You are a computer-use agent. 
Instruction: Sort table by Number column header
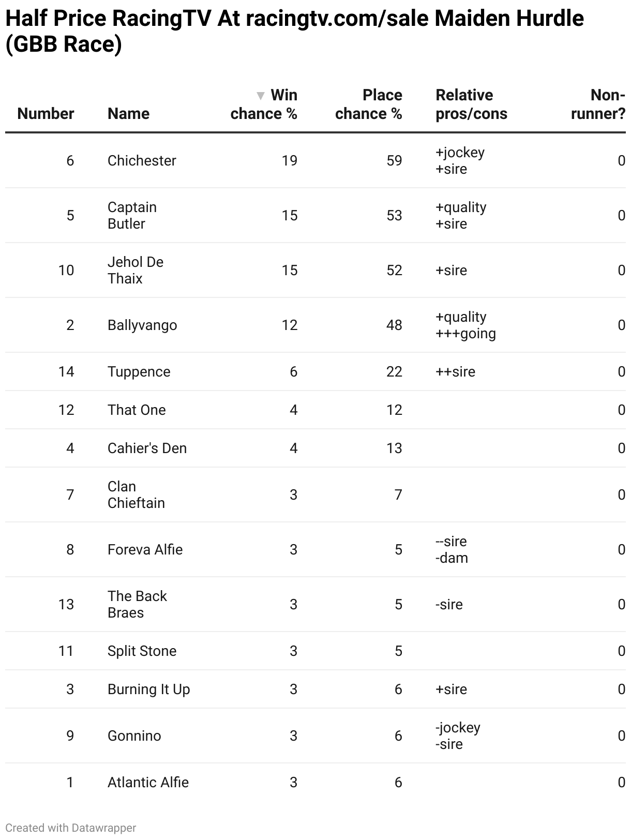(x=46, y=113)
